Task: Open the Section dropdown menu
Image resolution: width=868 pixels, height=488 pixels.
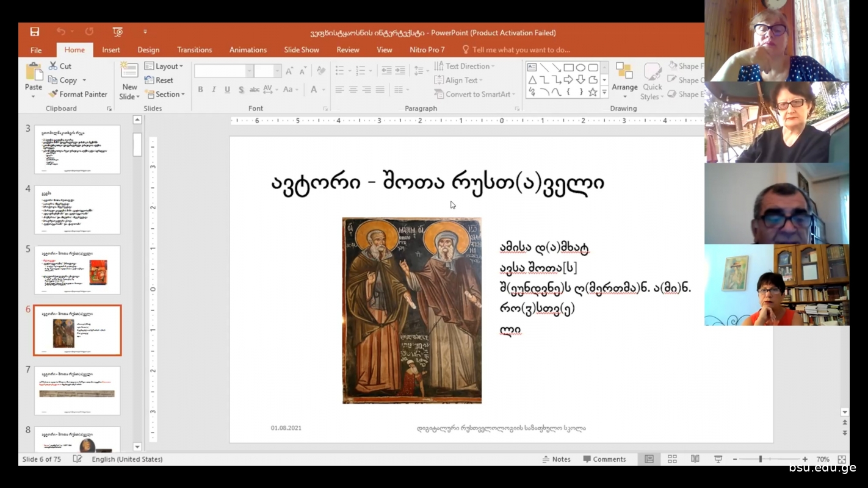Action: (x=164, y=94)
